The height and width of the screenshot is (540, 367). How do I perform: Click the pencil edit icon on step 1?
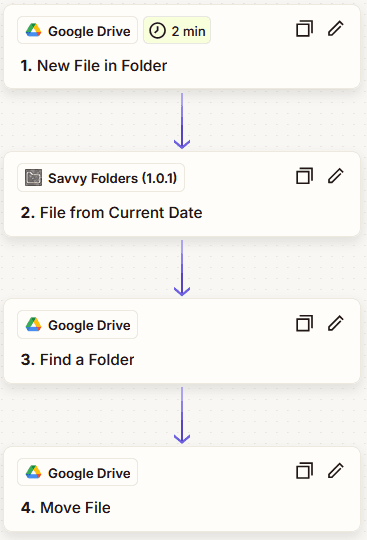335,28
